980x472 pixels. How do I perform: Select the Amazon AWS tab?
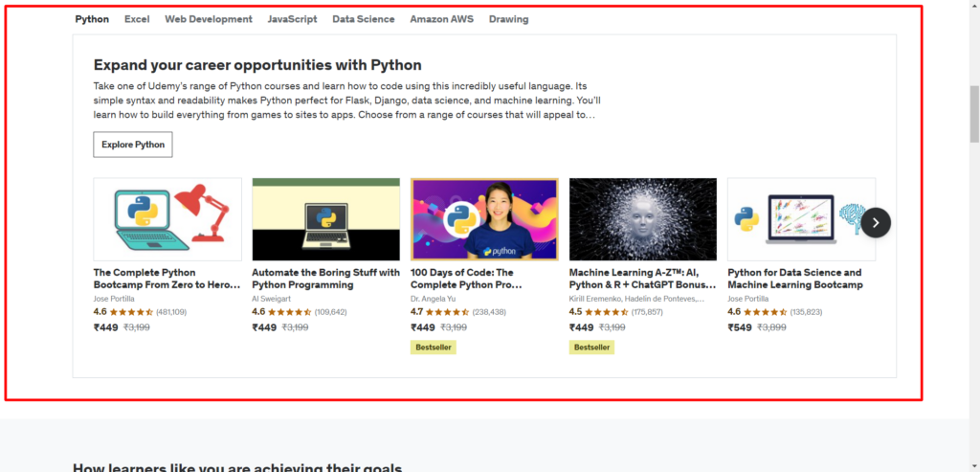click(x=442, y=19)
